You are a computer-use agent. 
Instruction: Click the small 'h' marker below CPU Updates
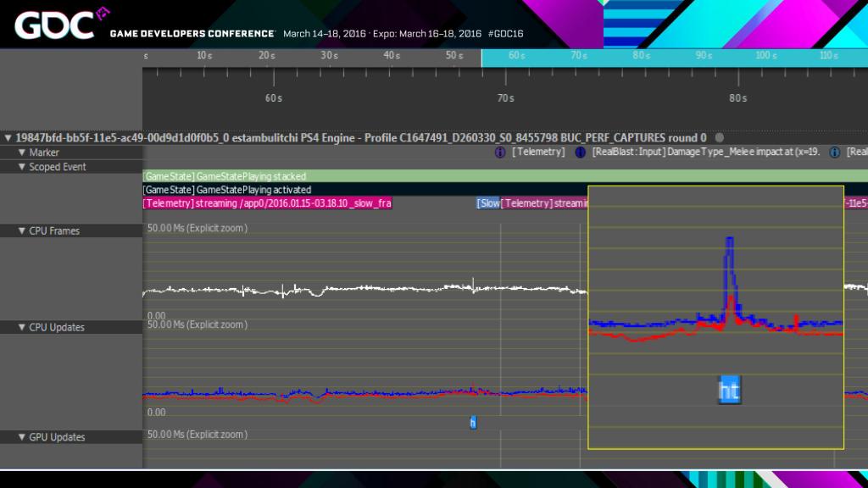click(x=473, y=422)
